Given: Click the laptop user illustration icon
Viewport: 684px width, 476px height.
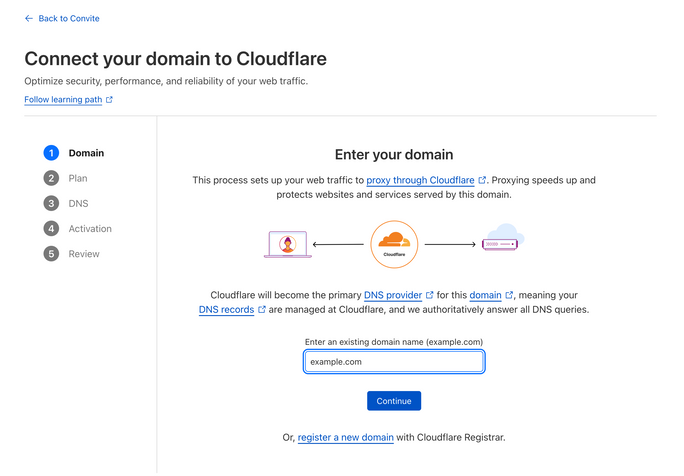Looking at the screenshot, I should 285,244.
